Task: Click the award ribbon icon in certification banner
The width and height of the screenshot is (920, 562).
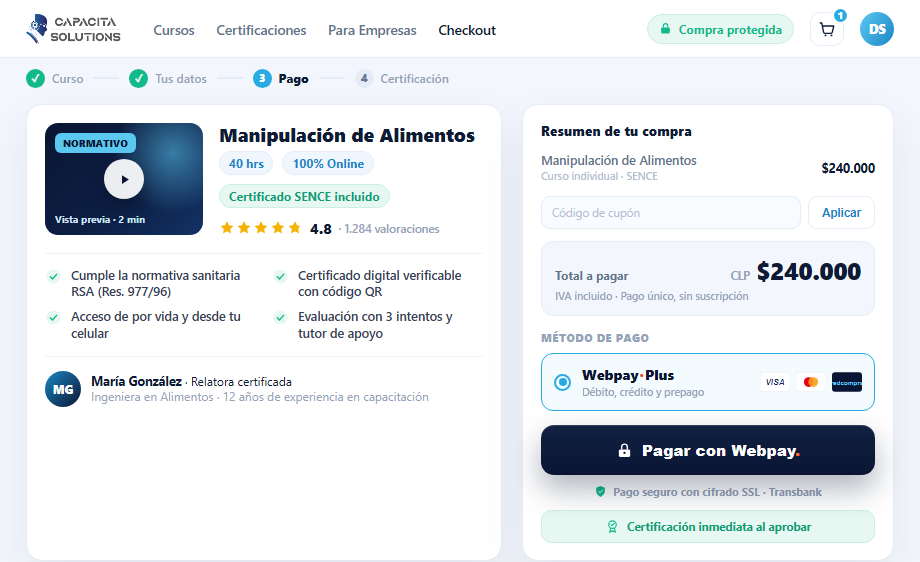Action: (x=612, y=527)
